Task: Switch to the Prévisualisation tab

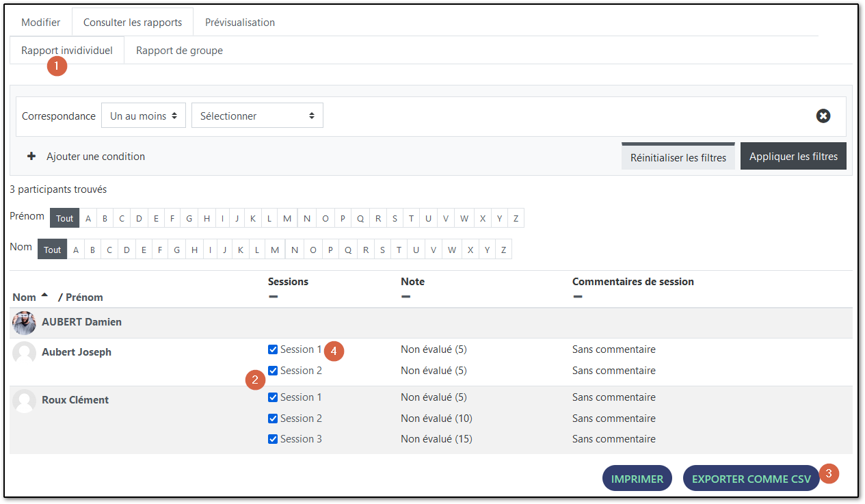Action: click(x=239, y=22)
